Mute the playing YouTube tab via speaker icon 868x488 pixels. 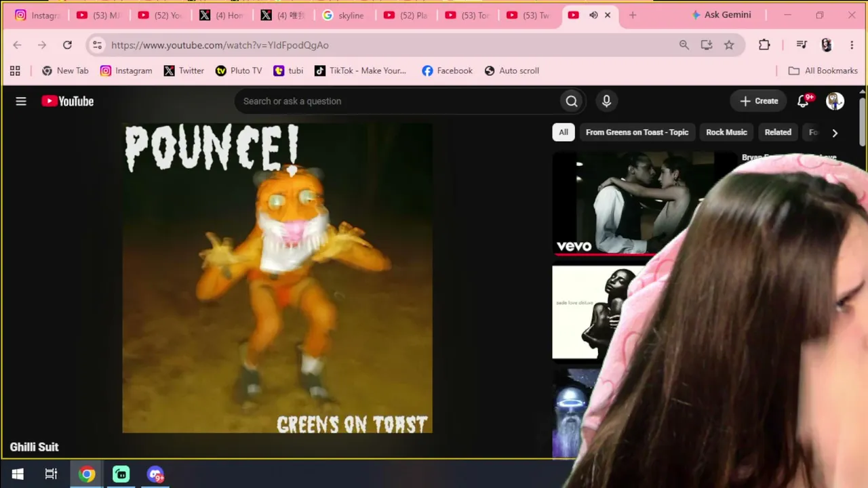coord(593,15)
